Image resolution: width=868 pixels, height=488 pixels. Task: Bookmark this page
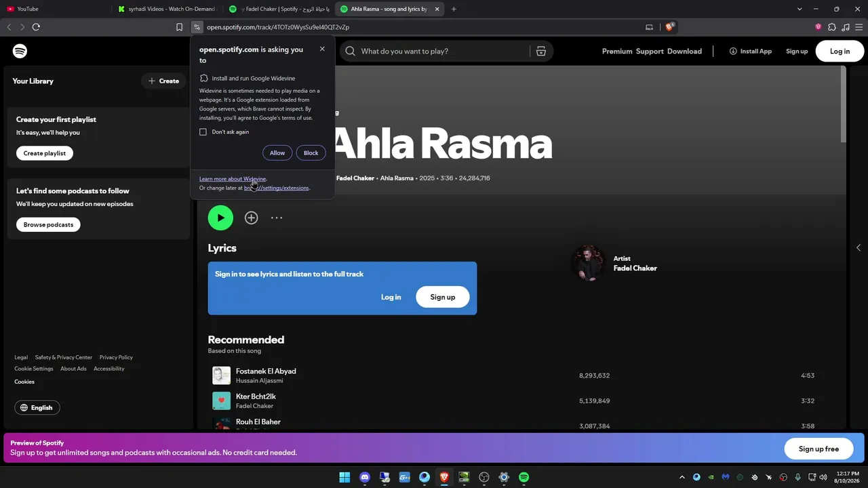point(179,27)
